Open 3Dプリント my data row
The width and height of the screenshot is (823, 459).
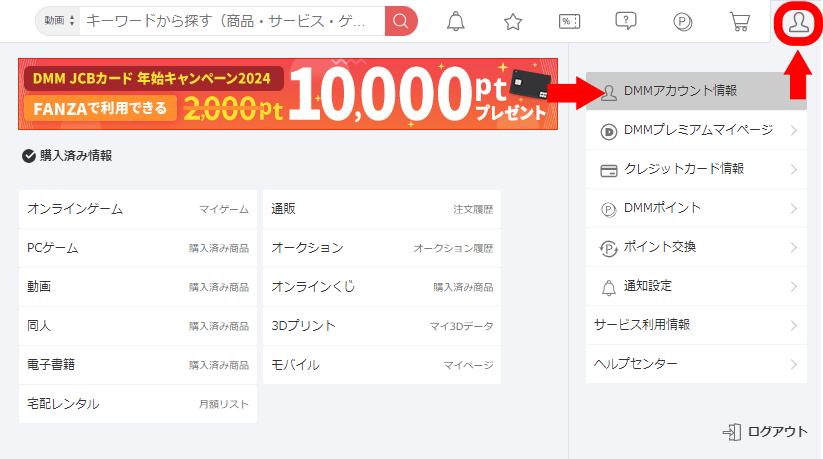click(x=382, y=326)
